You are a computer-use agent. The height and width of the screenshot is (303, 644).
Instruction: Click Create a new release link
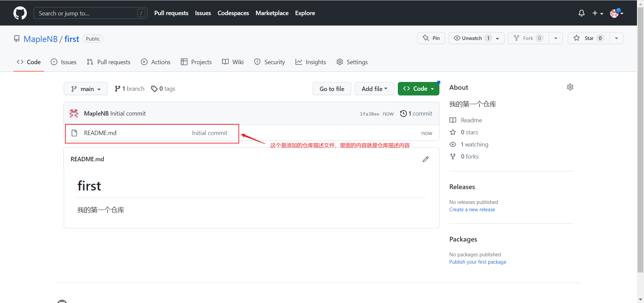point(472,210)
